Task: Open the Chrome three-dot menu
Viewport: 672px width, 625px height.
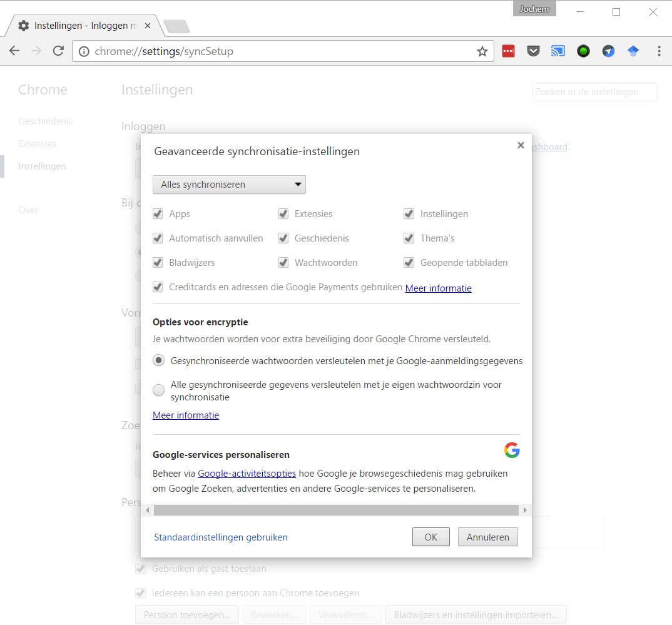Action: pyautogui.click(x=659, y=51)
